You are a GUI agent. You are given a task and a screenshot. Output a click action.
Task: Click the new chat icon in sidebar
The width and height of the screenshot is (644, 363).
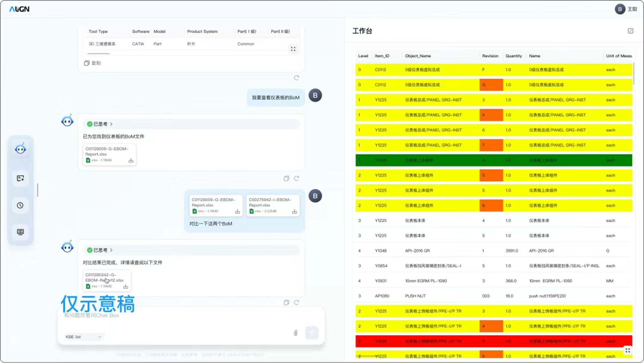[20, 178]
